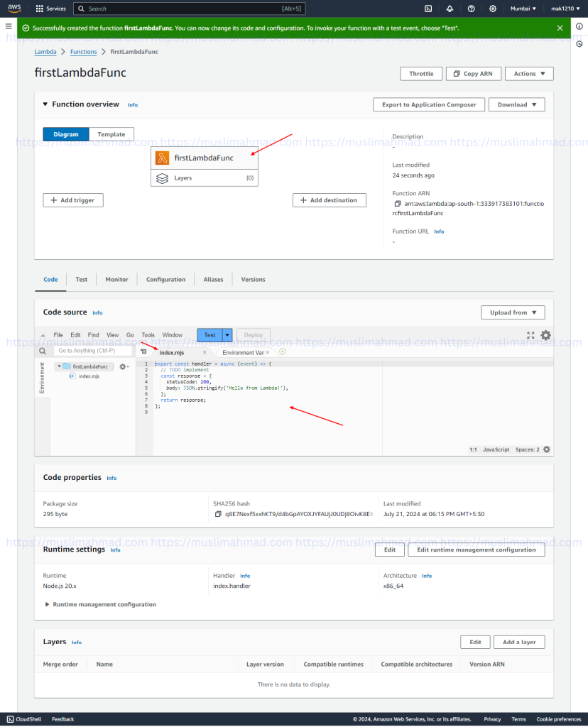Open CloudShell from the top navigation bar
The height and width of the screenshot is (727, 588).
coord(428,9)
